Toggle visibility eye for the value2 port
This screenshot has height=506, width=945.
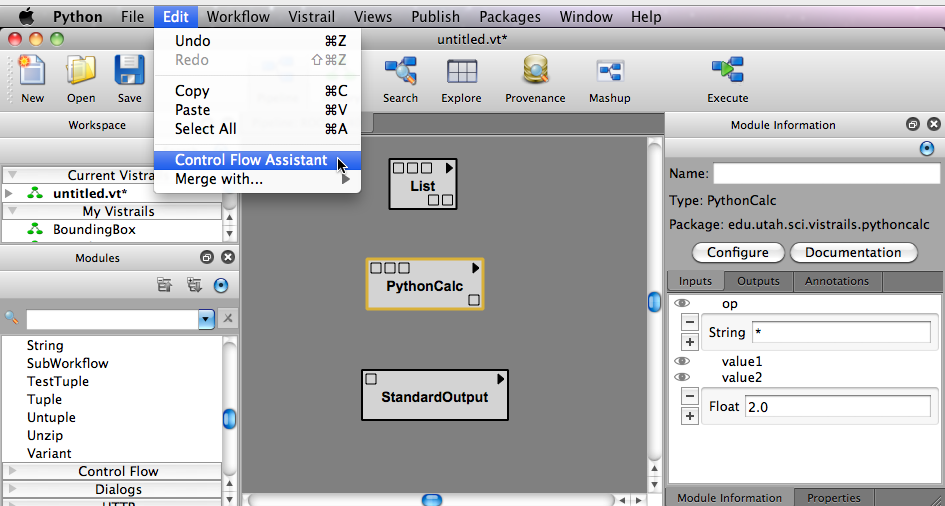tap(682, 377)
